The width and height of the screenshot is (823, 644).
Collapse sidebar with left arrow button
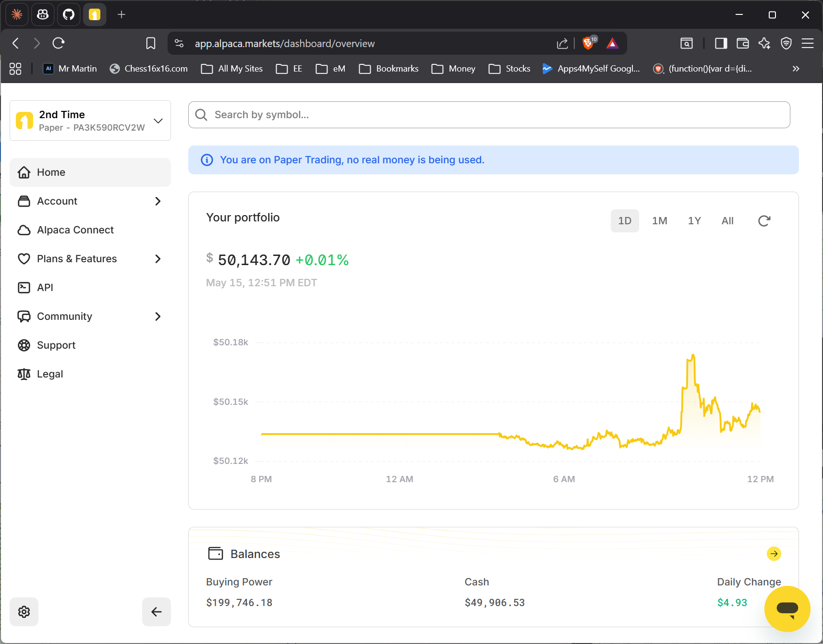157,612
